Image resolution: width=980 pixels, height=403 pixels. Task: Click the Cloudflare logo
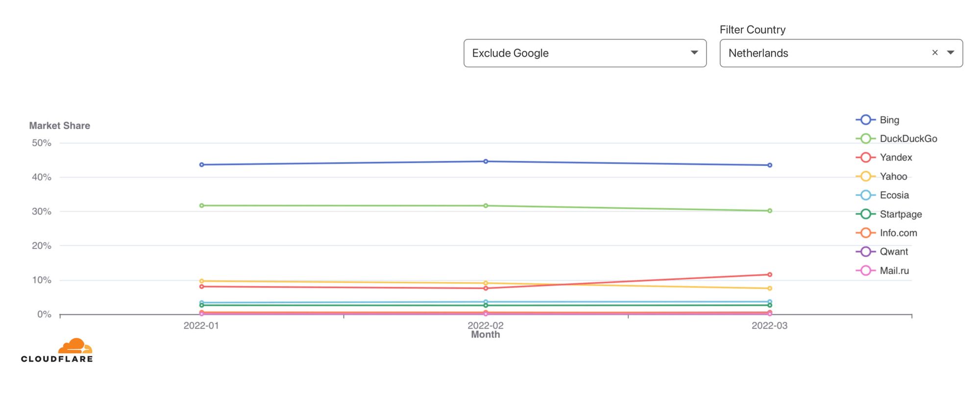(x=57, y=351)
